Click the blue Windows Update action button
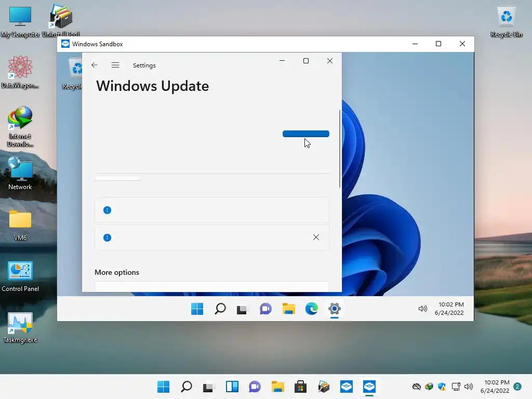 point(305,134)
